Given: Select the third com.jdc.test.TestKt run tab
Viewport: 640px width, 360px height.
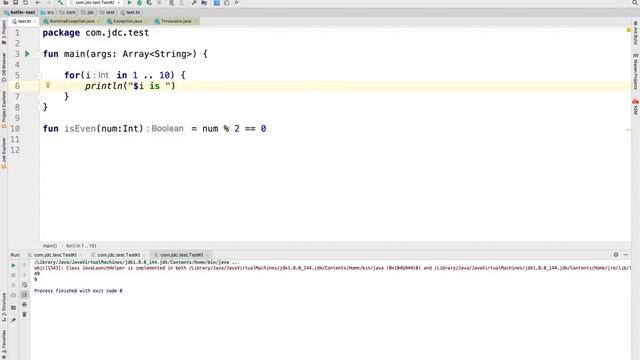Looking at the screenshot, I should (x=182, y=255).
